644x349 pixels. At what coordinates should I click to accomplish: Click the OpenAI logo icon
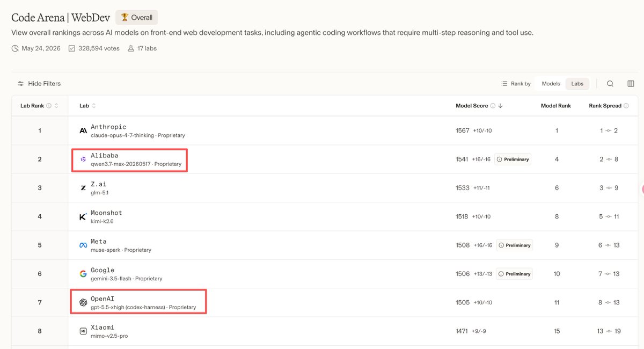tap(83, 303)
